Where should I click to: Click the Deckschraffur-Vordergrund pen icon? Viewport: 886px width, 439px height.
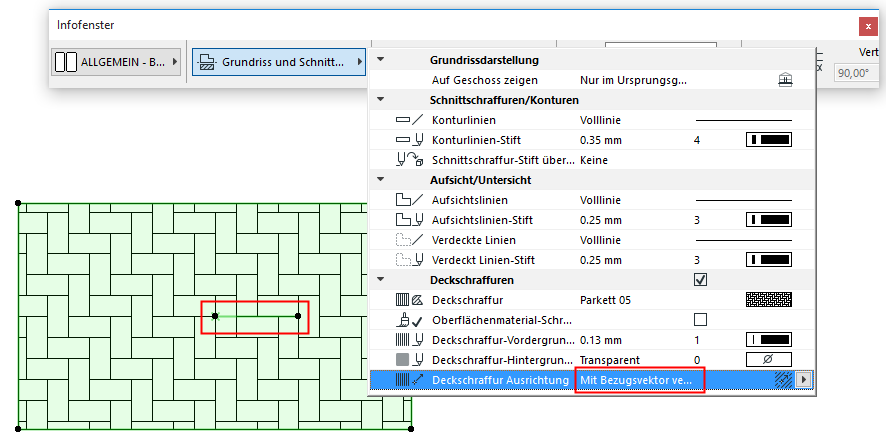click(409, 340)
